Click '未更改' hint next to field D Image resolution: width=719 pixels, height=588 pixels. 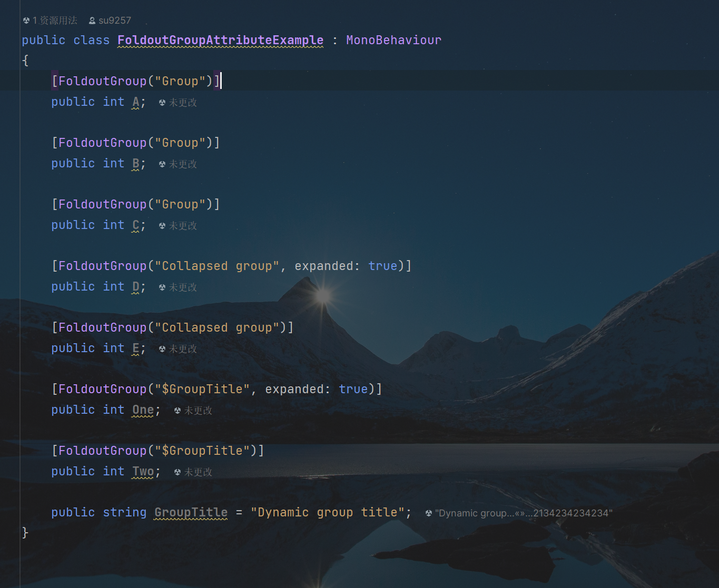pyautogui.click(x=183, y=287)
